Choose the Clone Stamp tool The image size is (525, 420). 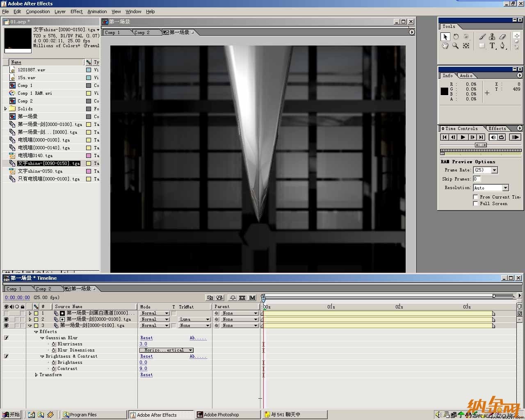tap(492, 37)
